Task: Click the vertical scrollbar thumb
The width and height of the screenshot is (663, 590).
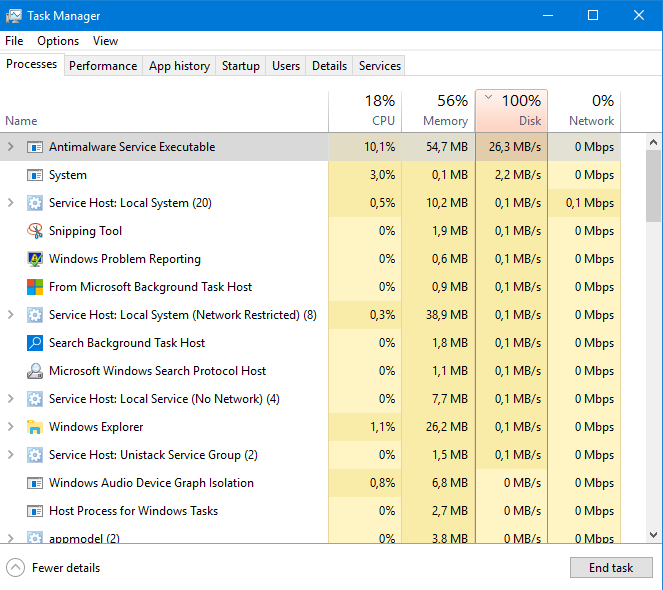Action: point(654,186)
